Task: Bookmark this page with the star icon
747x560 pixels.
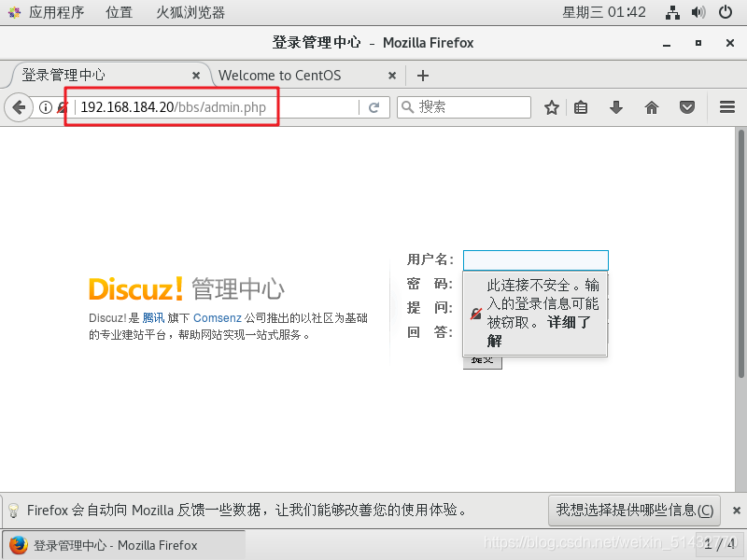Action: (x=552, y=107)
